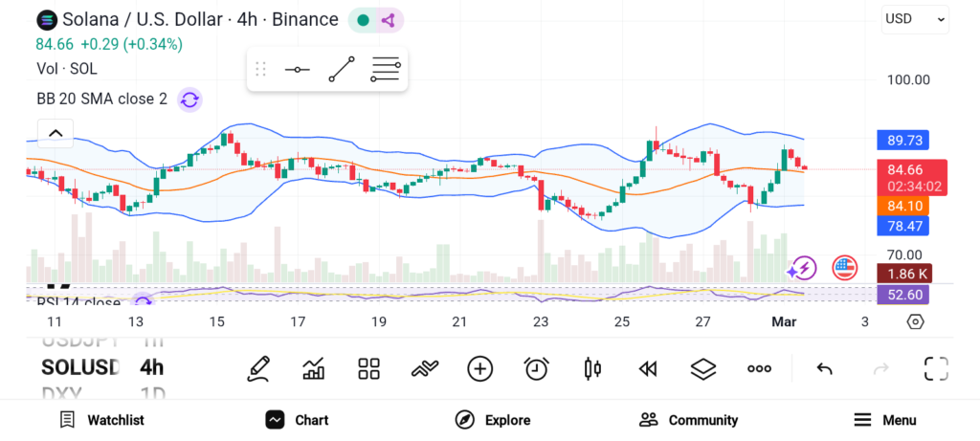980x441 pixels.
Task: Undo the last chart action
Action: point(824,368)
